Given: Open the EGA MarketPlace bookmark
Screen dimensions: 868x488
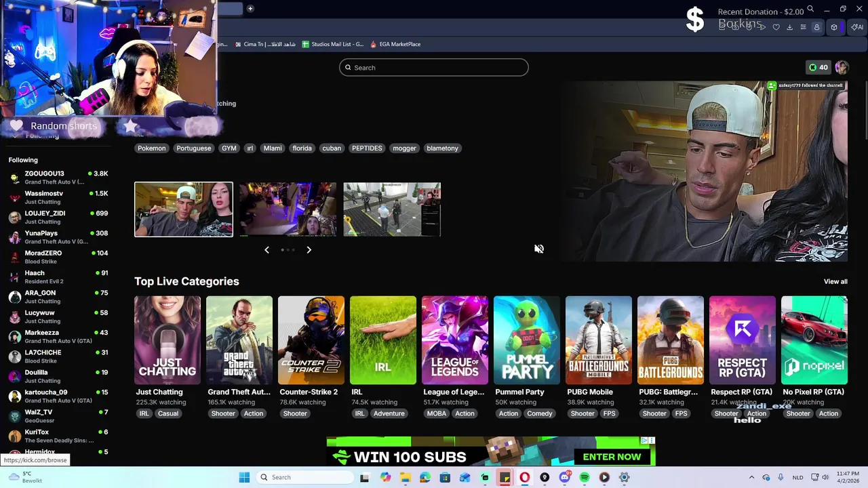Looking at the screenshot, I should point(395,44).
